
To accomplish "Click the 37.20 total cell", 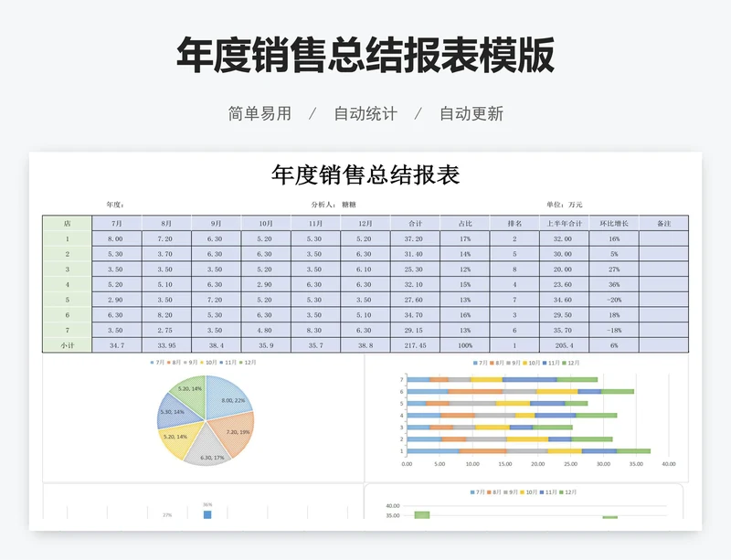I will (x=415, y=238).
